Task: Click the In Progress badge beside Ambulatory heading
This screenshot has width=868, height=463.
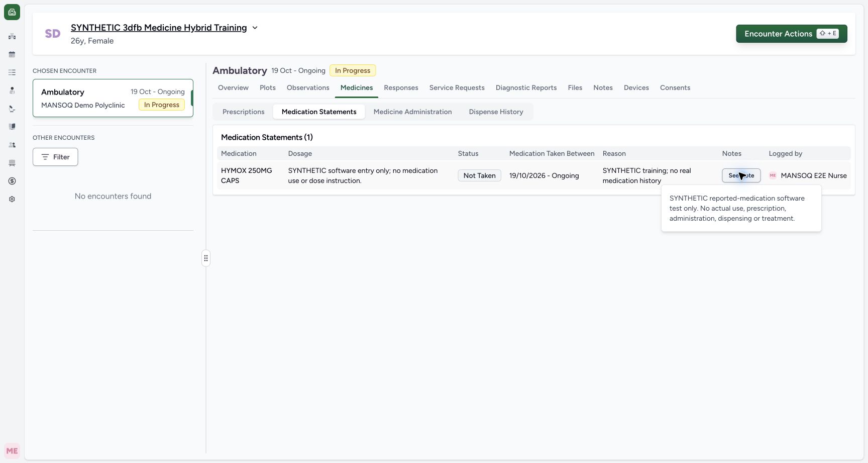Action: pos(353,70)
